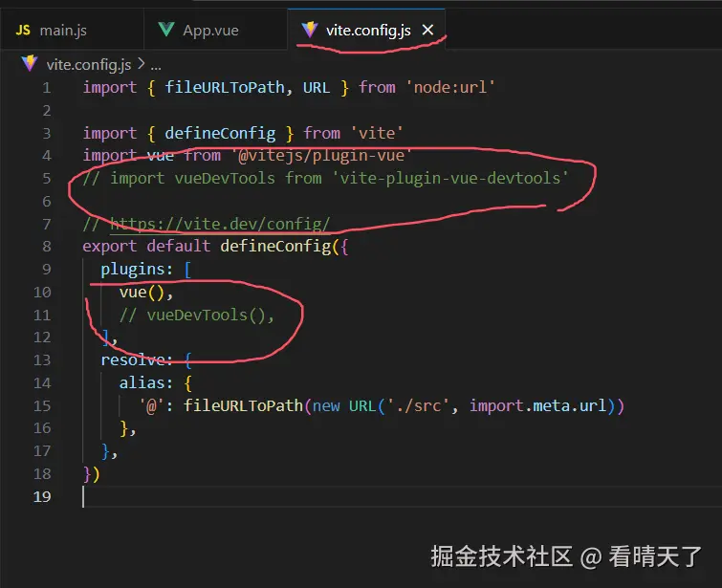This screenshot has height=588, width=722.
Task: Click the JS icon on main.js tab
Action: coord(23,31)
